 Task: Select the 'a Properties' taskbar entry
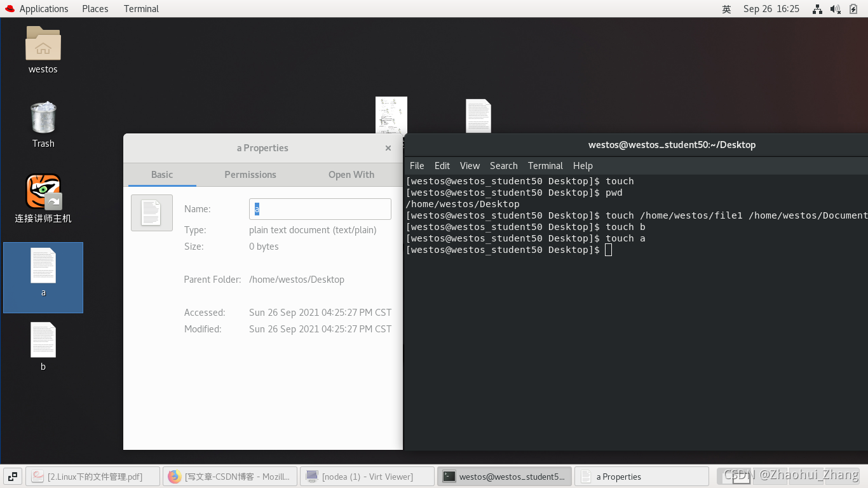point(642,476)
